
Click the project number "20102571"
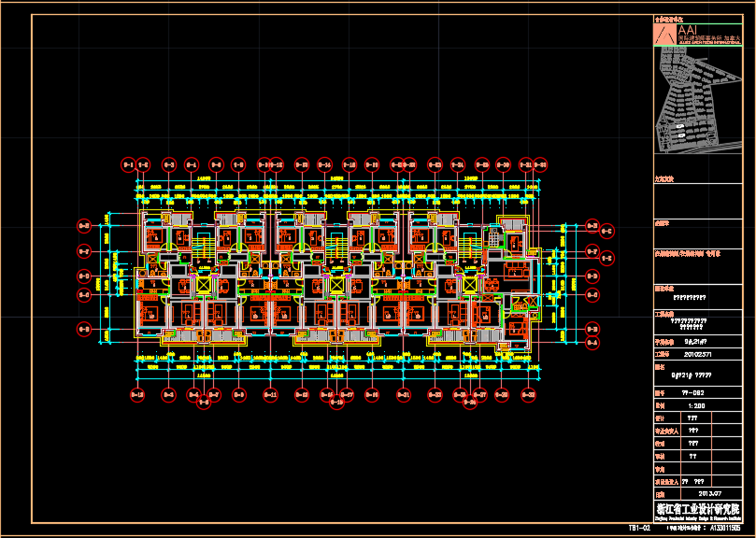698,354
